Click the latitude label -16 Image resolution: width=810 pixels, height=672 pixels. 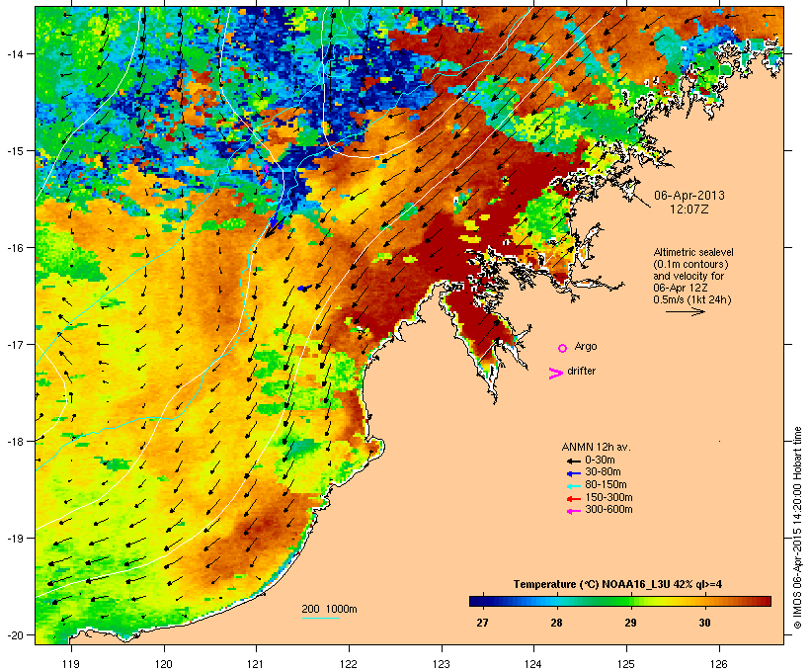pyautogui.click(x=14, y=248)
